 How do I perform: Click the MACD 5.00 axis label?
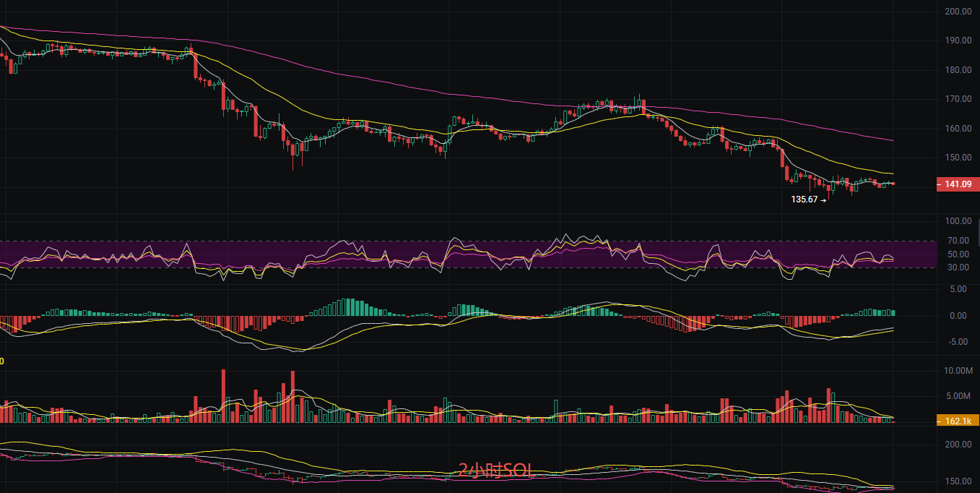pyautogui.click(x=958, y=289)
